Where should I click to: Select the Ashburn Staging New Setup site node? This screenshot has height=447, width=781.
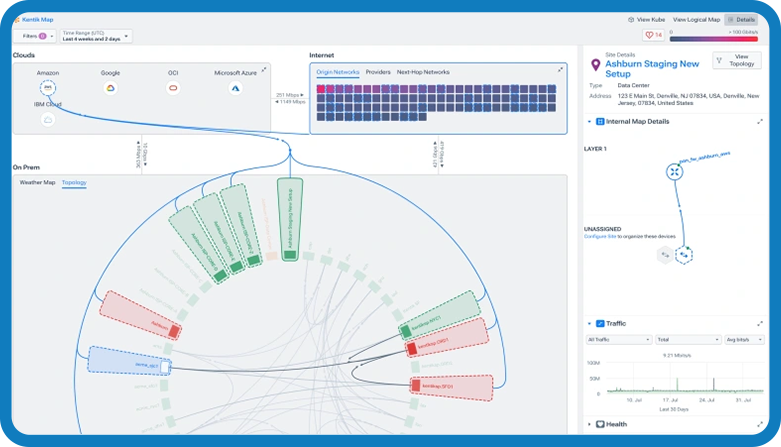click(x=290, y=219)
